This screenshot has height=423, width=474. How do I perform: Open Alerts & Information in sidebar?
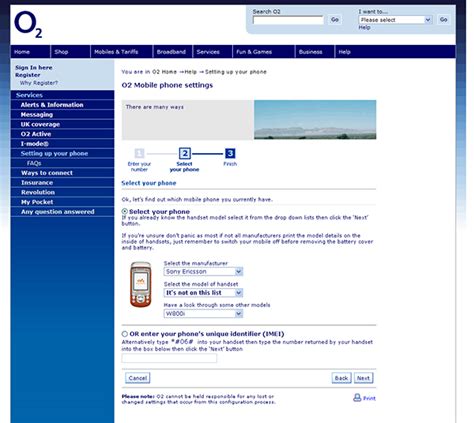pyautogui.click(x=62, y=105)
